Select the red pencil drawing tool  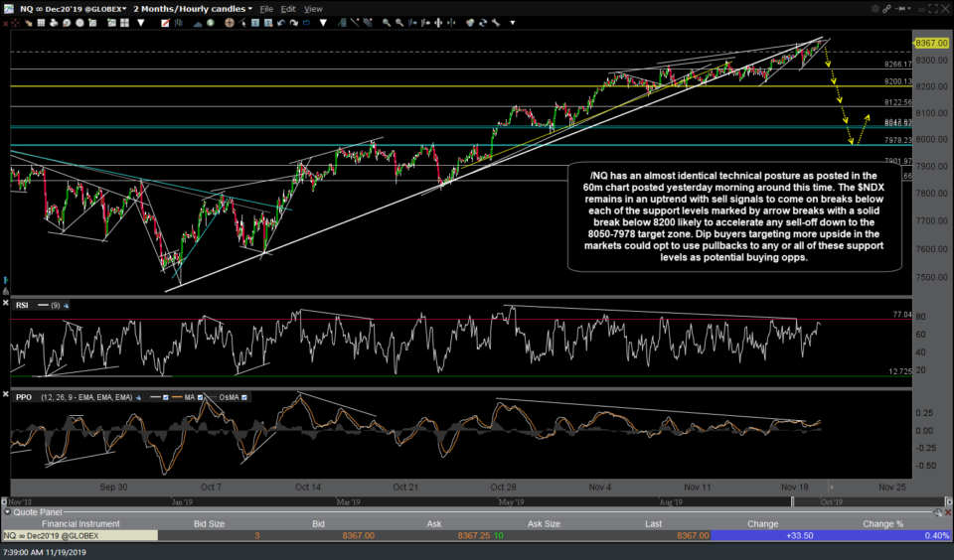(x=166, y=23)
